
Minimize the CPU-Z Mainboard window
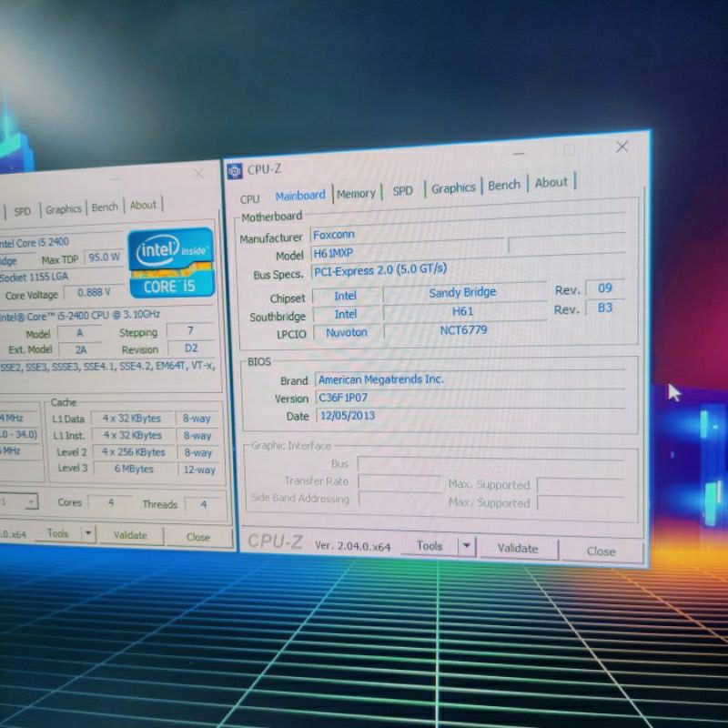point(517,152)
